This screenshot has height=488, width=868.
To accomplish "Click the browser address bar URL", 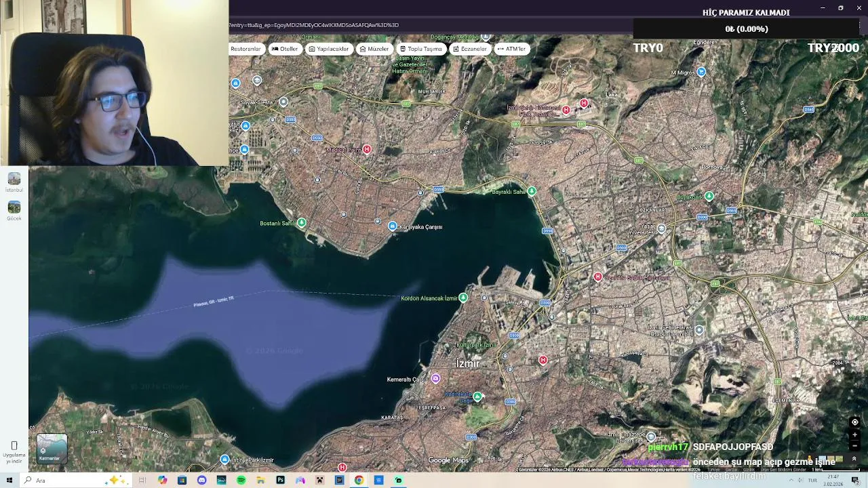I will coord(313,25).
